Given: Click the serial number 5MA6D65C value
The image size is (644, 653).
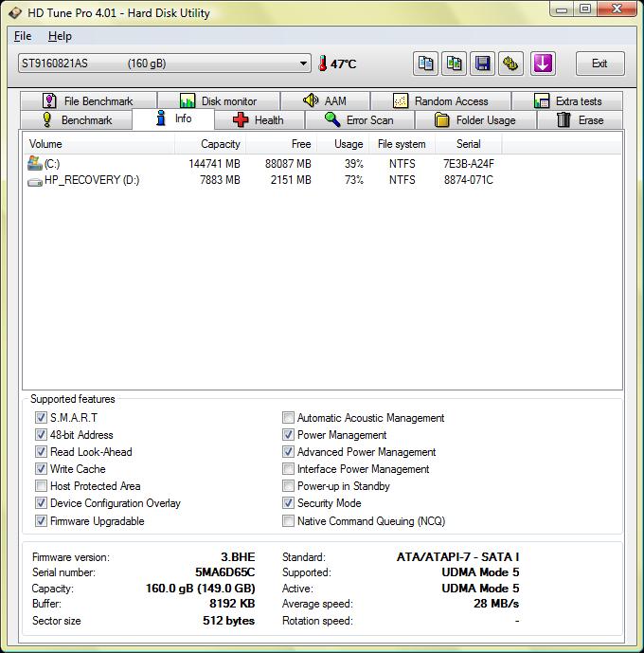Looking at the screenshot, I should (225, 572).
